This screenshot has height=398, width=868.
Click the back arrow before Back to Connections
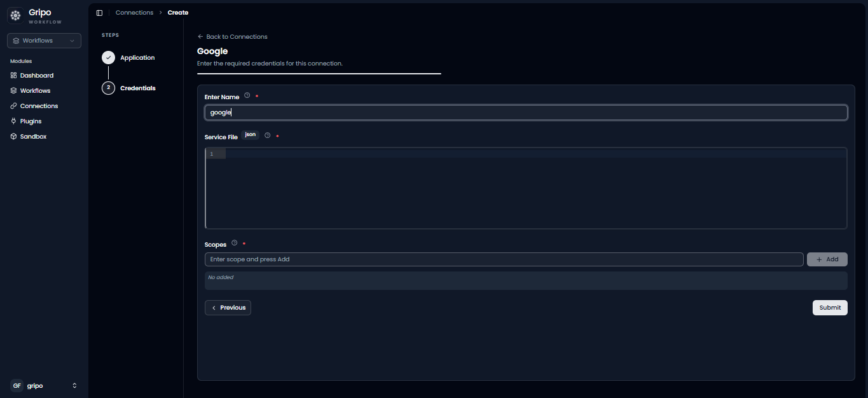200,37
